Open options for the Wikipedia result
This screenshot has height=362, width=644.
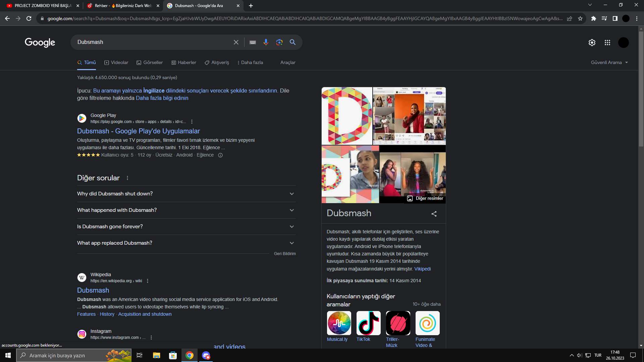(x=148, y=281)
